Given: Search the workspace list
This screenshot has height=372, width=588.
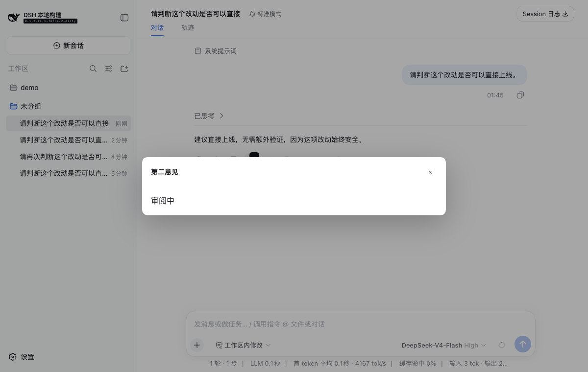Looking at the screenshot, I should click(93, 69).
